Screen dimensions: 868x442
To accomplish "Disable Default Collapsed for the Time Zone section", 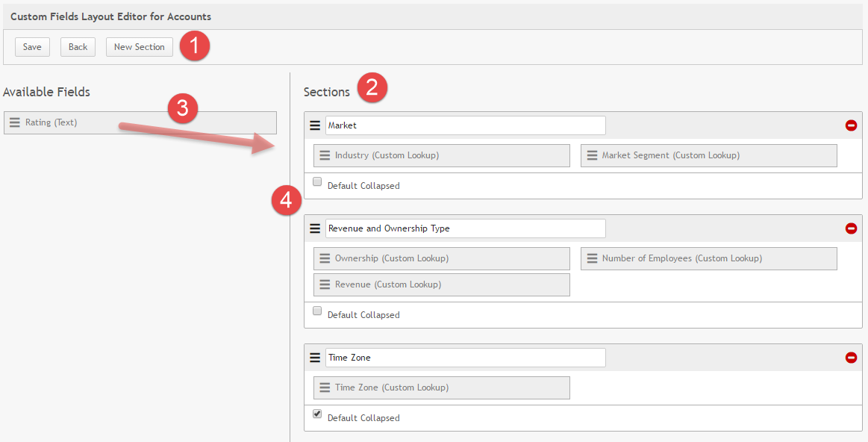I will tap(317, 413).
